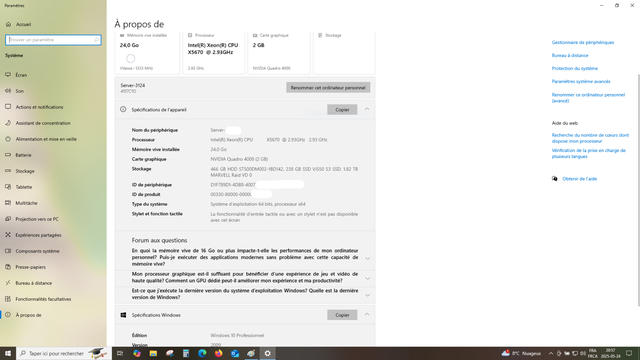640x360 pixels.
Task: Click the Obtenir de l'aide link
Action: pos(579,179)
